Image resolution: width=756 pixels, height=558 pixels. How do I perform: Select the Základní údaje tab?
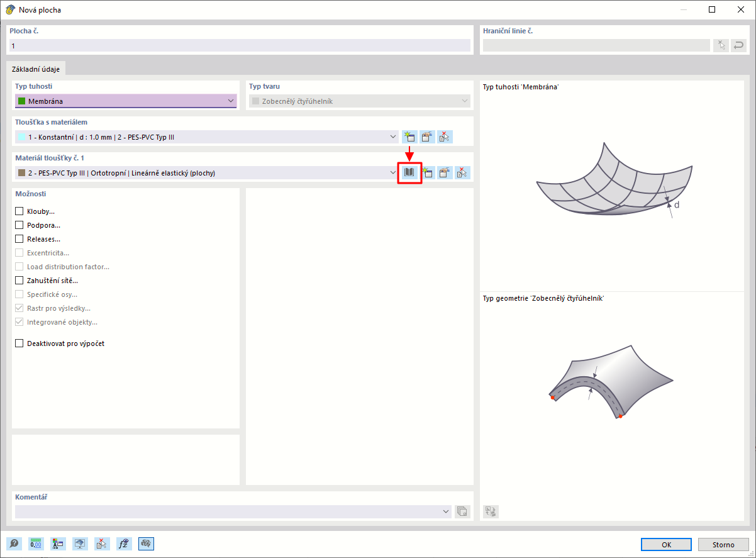pos(36,69)
